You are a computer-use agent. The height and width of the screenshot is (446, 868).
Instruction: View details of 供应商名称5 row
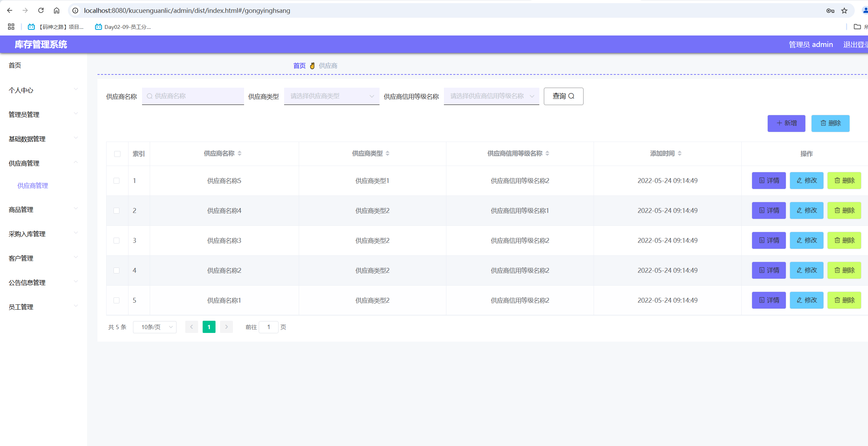[769, 181]
